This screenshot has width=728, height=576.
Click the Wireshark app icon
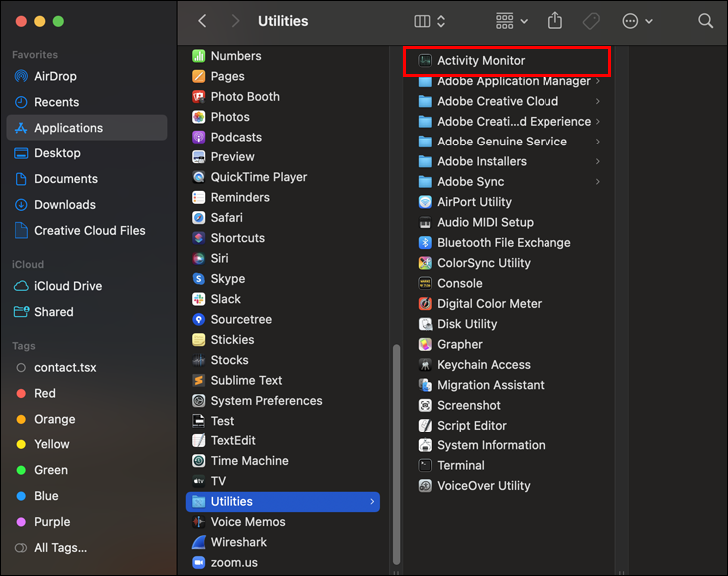(199, 542)
